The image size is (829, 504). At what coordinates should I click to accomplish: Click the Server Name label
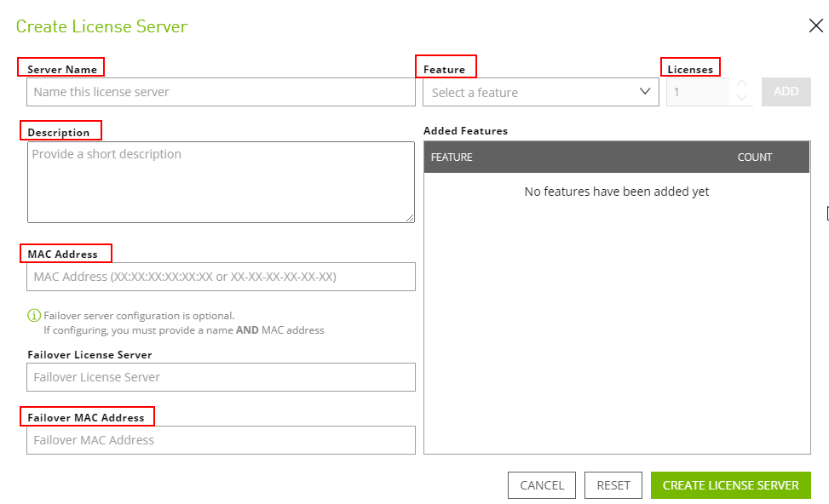[62, 69]
